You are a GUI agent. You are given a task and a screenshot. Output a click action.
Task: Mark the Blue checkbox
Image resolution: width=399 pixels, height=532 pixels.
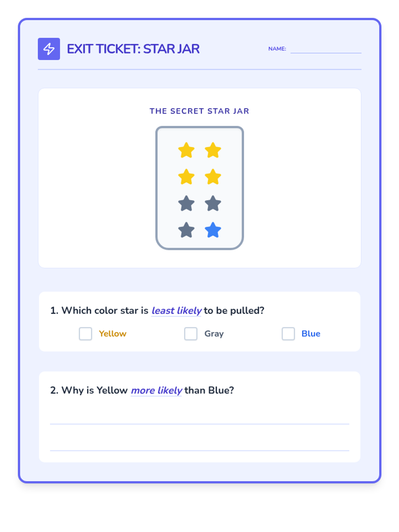[288, 333]
